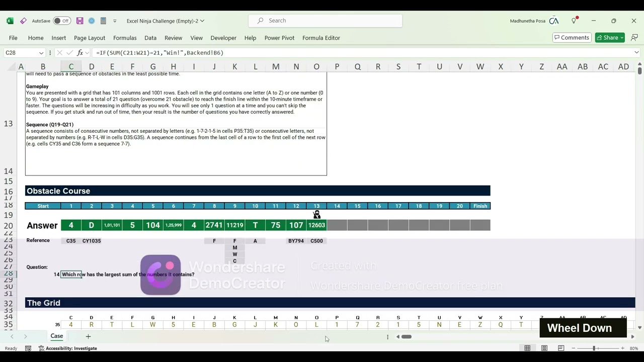Click the horizontal scroll left arrow
The width and height of the screenshot is (644, 362).
click(397, 337)
